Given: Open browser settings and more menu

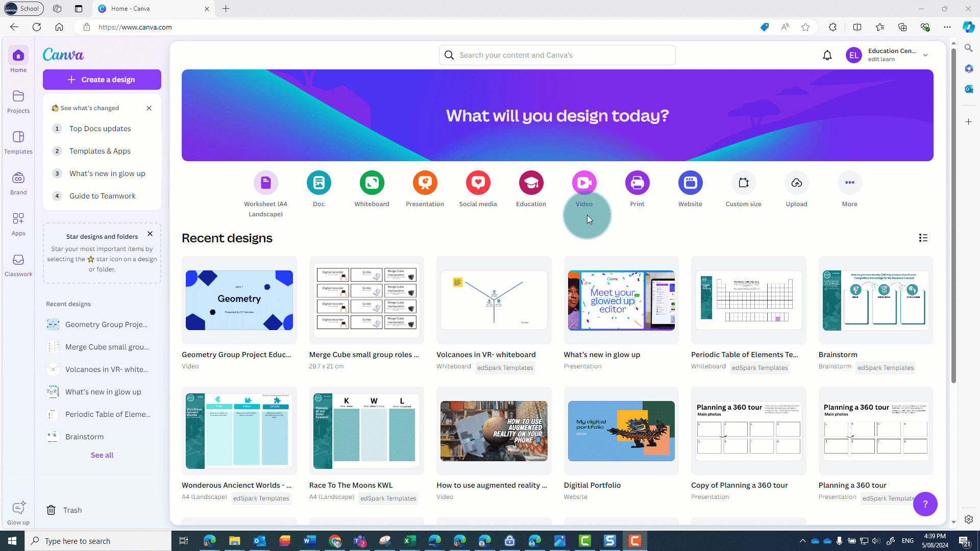Looking at the screenshot, I should tap(947, 27).
